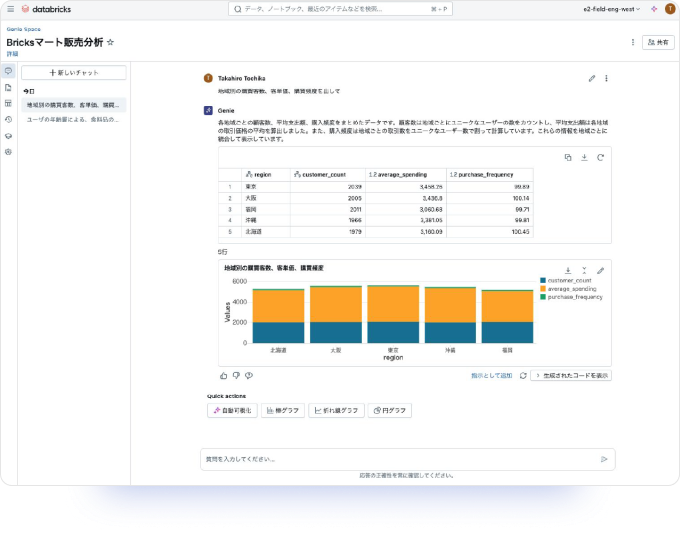Edit the user question message
Image resolution: width=680 pixels, height=536 pixels.
tap(591, 78)
